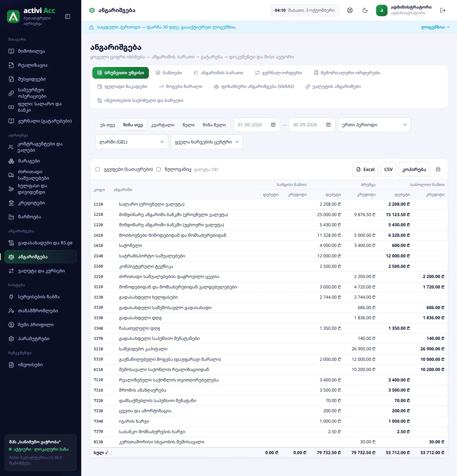Collapse the sidebar using the panel icon
The height and width of the screenshot is (476, 457).
pyautogui.click(x=68, y=17)
